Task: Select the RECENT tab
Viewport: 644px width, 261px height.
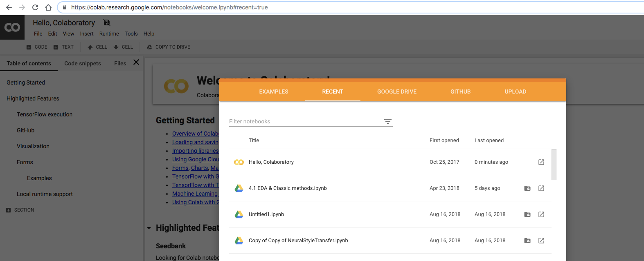Action: point(333,91)
